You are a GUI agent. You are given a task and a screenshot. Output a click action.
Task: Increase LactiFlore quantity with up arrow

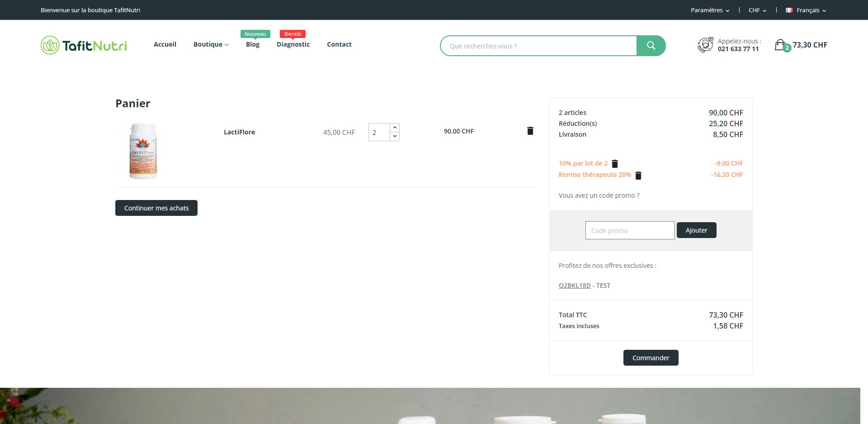(395, 128)
